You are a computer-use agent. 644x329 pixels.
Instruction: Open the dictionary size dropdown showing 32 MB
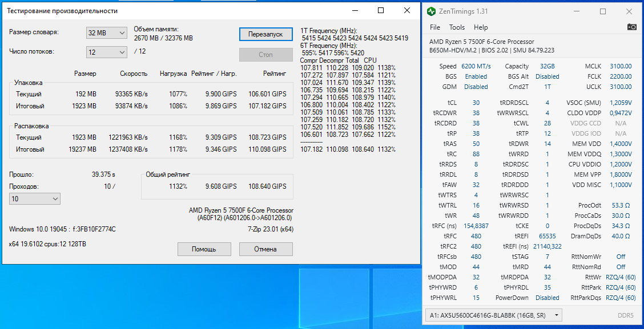pyautogui.click(x=106, y=33)
